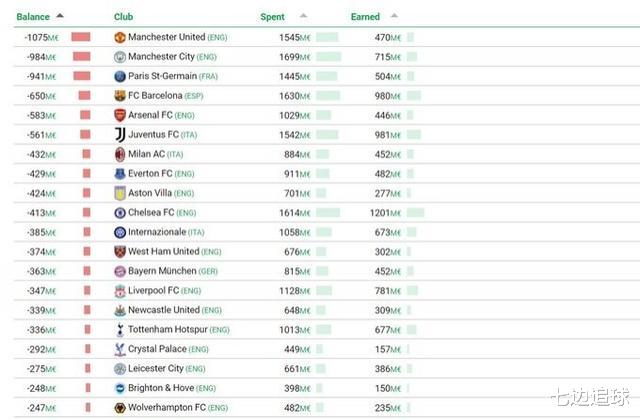The height and width of the screenshot is (420, 640).
Task: Open the Arsenal FC crest icon
Action: 120,116
